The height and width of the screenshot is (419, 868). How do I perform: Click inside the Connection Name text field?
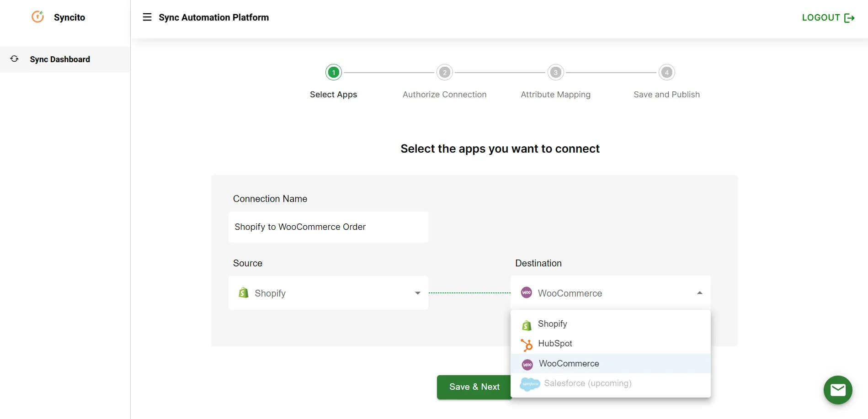click(328, 227)
